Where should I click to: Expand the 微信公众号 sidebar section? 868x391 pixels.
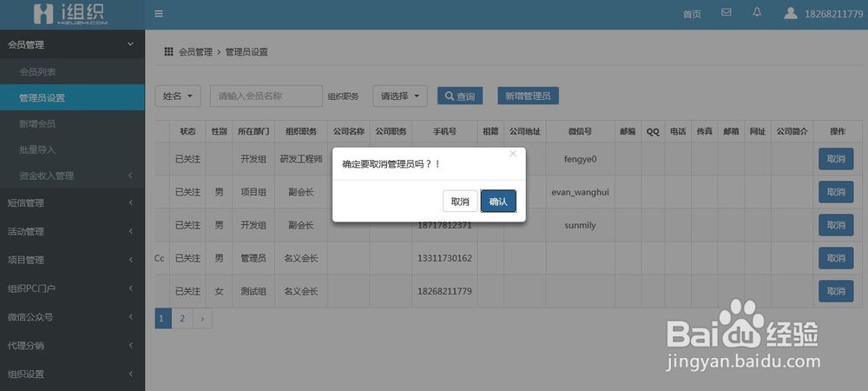pos(73,317)
